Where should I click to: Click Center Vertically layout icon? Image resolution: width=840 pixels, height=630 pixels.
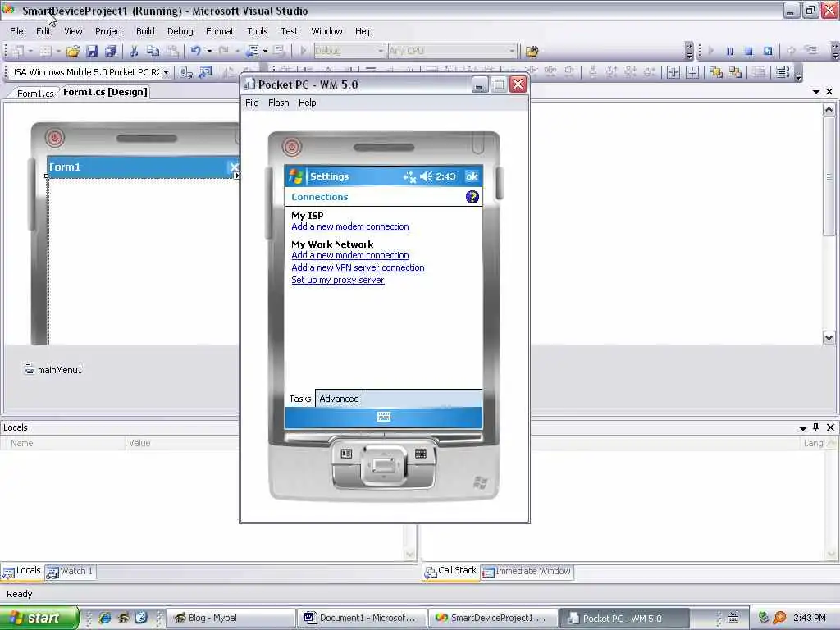point(692,72)
